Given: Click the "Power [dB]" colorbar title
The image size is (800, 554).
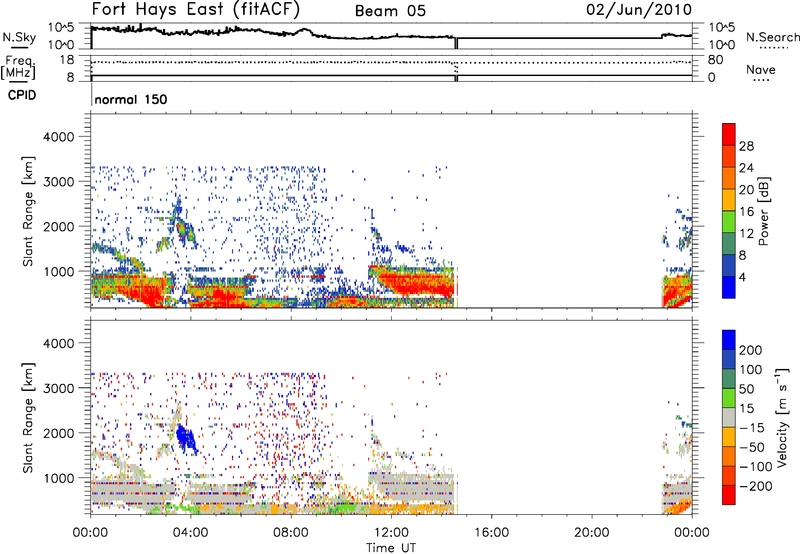Looking at the screenshot, I should click(763, 211).
